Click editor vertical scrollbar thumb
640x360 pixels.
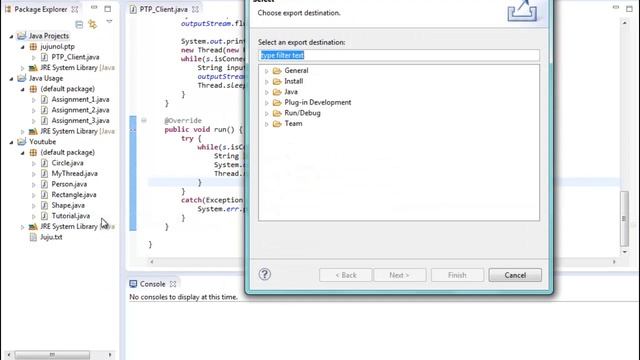[624, 218]
